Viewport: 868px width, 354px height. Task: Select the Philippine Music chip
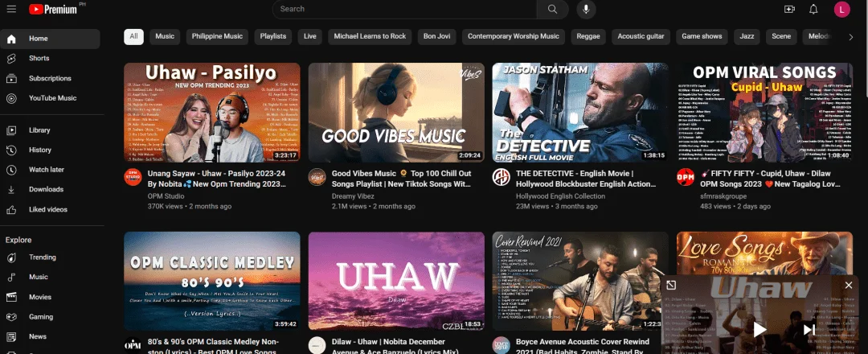tap(217, 36)
